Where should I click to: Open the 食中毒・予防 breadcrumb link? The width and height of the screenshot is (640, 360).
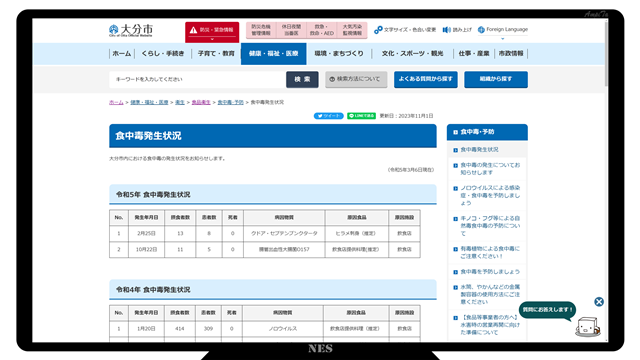pos(230,102)
